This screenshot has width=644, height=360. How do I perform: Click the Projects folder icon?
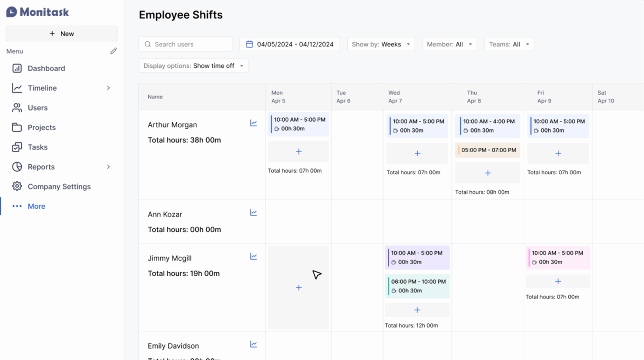pos(17,127)
